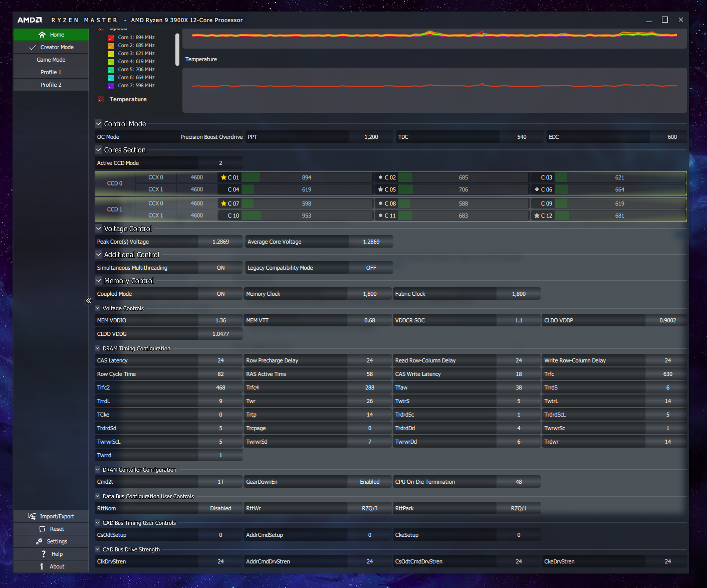Click the Import/Export icon
The width and height of the screenshot is (707, 588).
point(32,516)
